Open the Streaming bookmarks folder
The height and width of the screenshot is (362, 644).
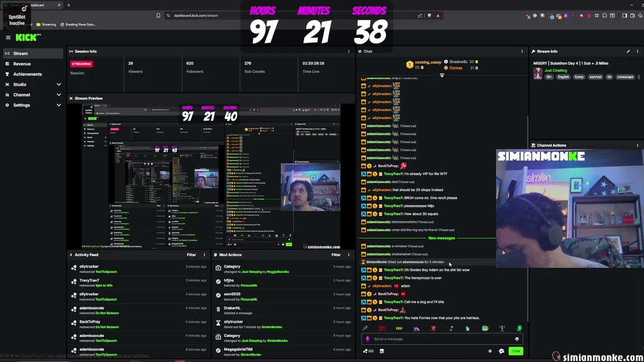[x=46, y=25]
